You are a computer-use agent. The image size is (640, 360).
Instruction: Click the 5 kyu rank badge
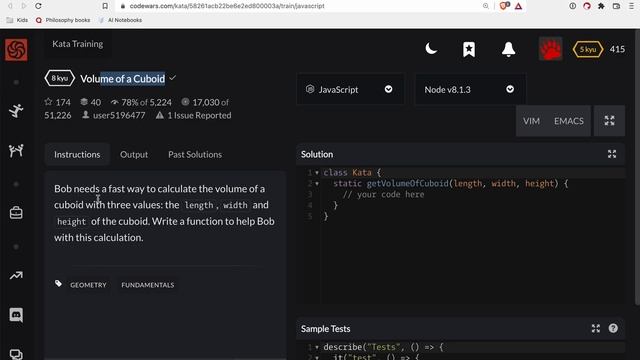[588, 49]
